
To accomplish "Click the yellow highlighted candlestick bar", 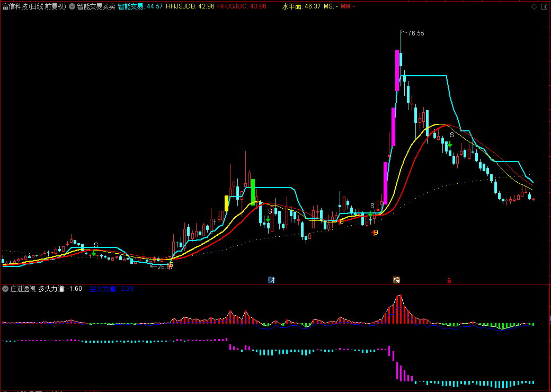I will [226, 203].
